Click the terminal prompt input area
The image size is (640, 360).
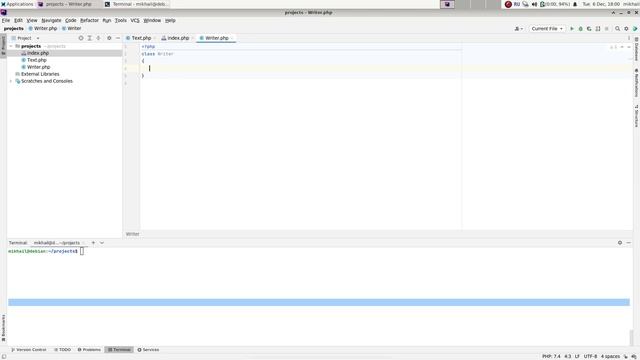[x=82, y=251]
